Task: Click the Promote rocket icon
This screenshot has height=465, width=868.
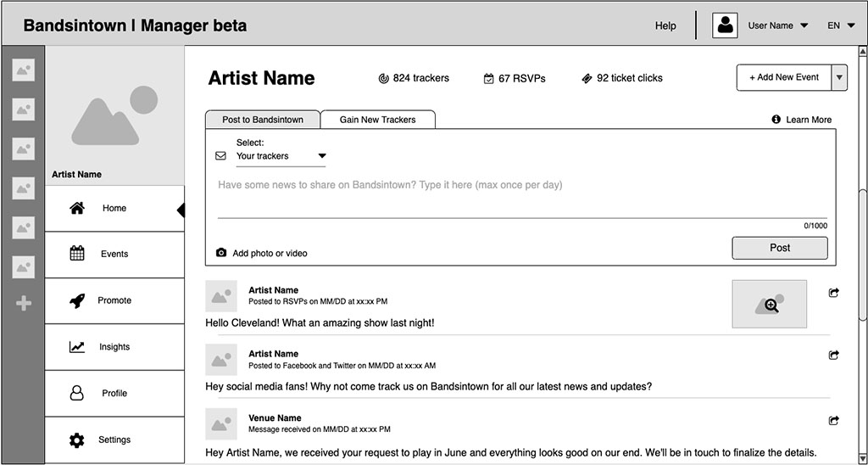Action: coord(77,301)
